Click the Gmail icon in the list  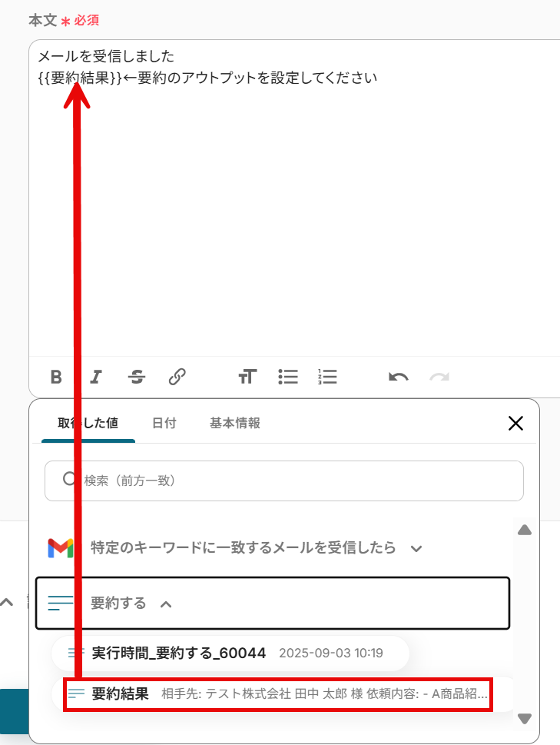click(61, 548)
